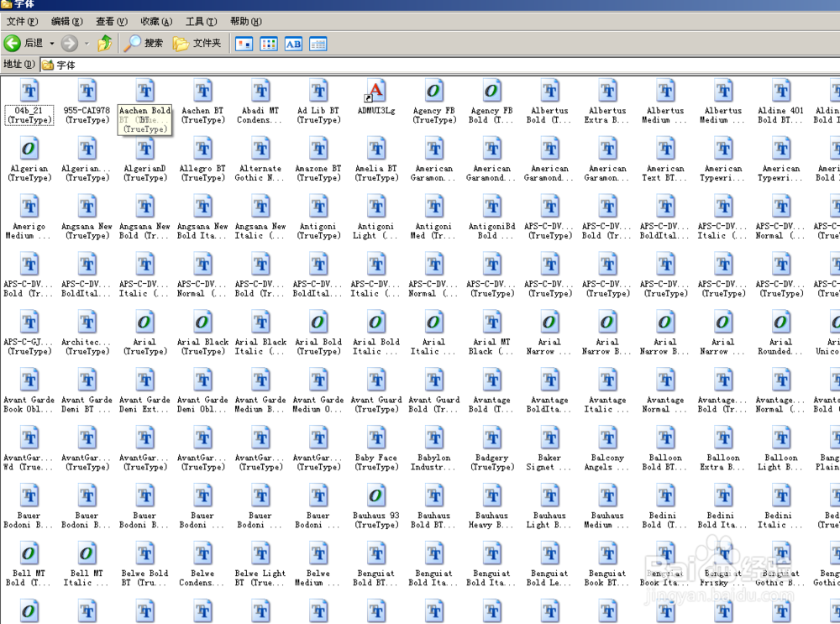Switch to Large Icons view button
The height and width of the screenshot is (624, 840).
tap(244, 44)
